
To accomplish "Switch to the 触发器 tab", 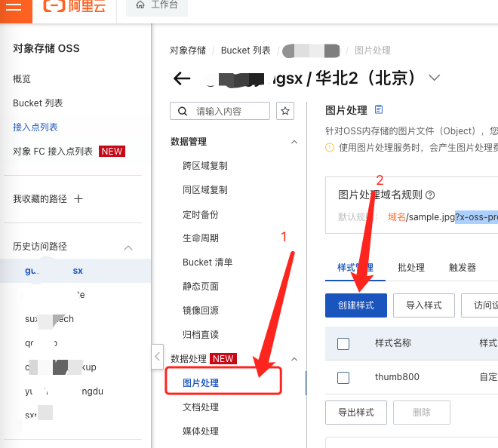I will pyautogui.click(x=462, y=268).
